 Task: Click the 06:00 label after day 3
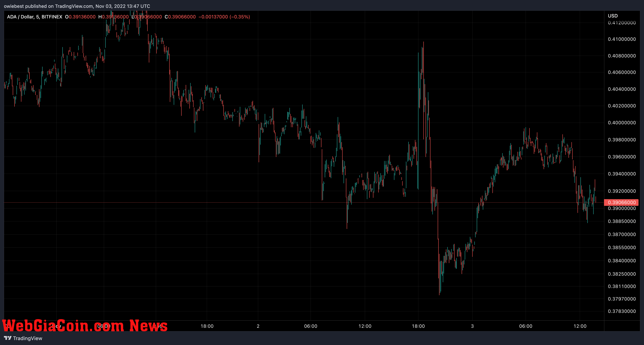526,326
